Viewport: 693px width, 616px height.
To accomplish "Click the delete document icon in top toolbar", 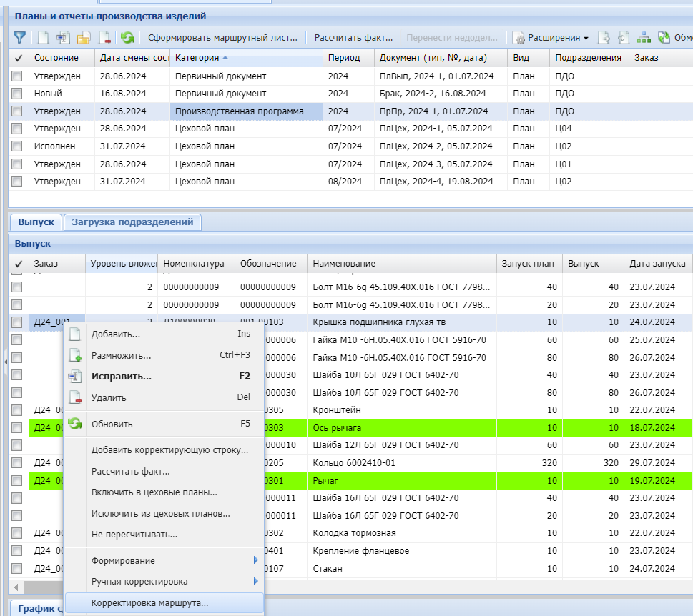I will [x=104, y=37].
